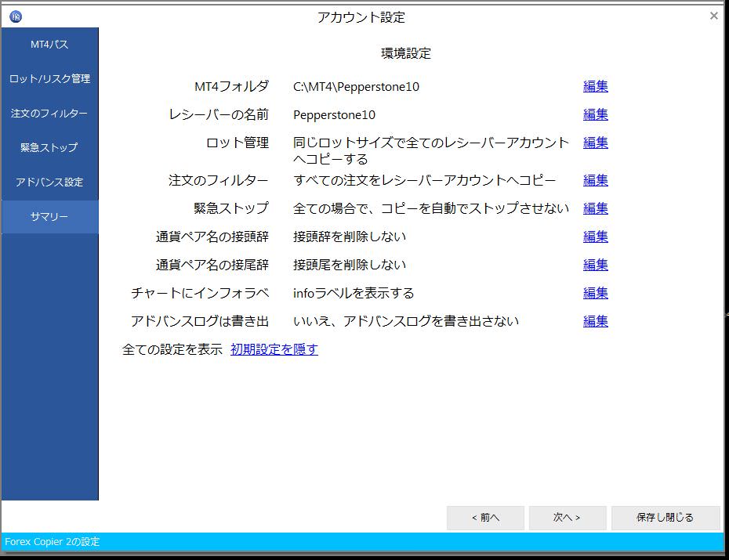Screen dimensions: 729x560
Task: Open the MT4パス tab
Action: coord(49,45)
